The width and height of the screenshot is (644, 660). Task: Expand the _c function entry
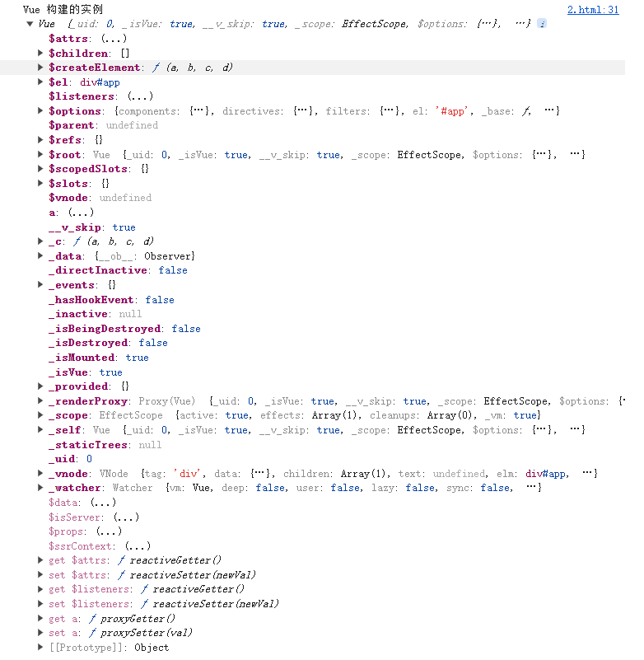(40, 241)
